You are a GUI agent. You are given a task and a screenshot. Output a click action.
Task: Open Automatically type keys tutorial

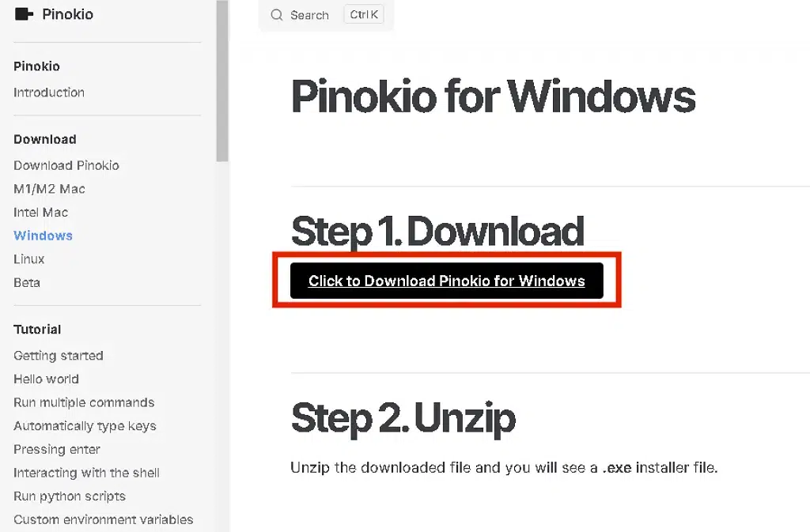pos(85,426)
